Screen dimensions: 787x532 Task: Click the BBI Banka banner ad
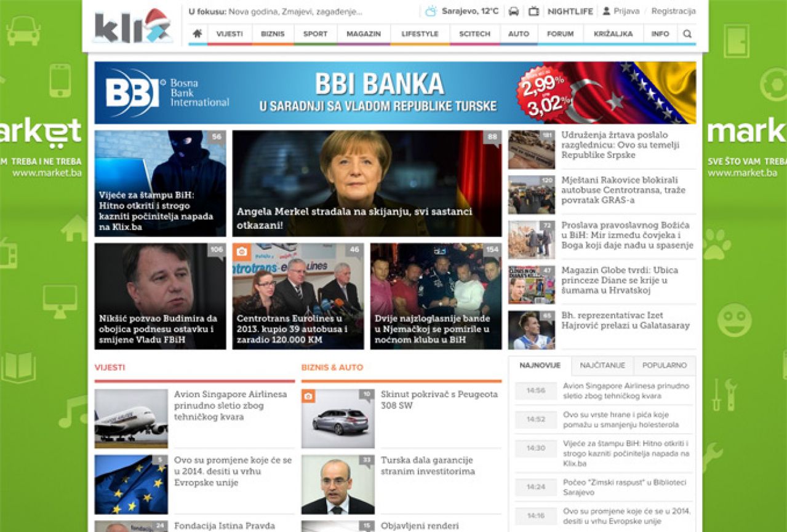pyautogui.click(x=395, y=93)
